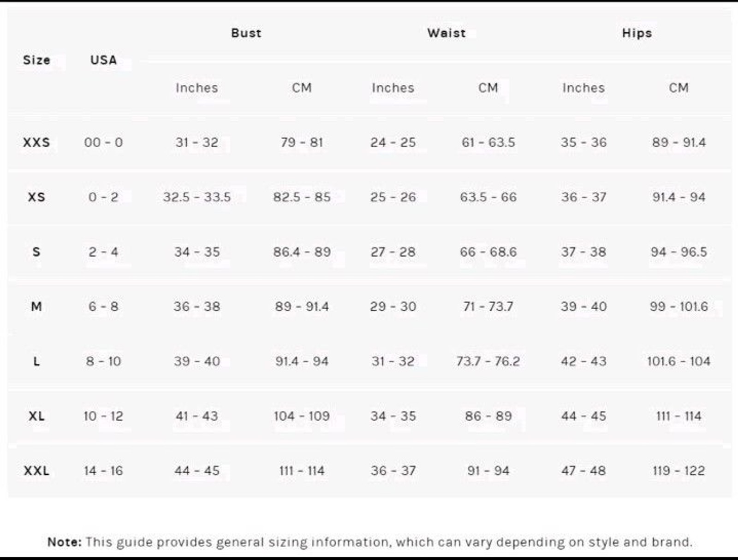
Task: Click the L size row label
Action: click(36, 361)
